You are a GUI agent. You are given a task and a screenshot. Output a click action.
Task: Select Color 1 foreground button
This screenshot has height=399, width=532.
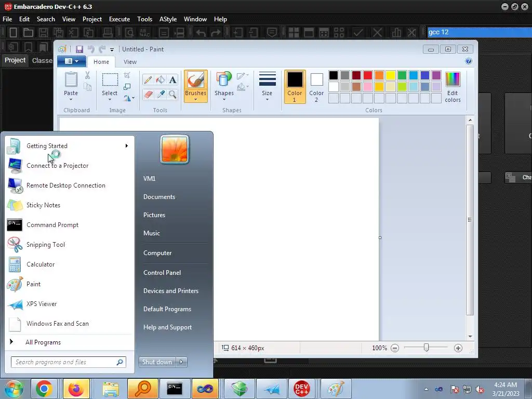pos(295,87)
